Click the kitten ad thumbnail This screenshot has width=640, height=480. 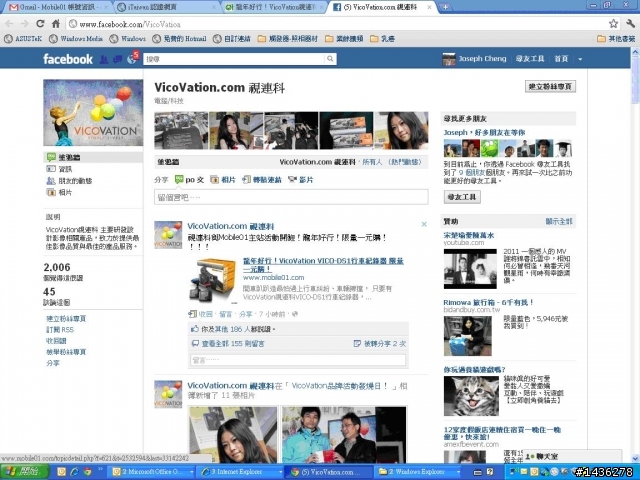tap(471, 396)
